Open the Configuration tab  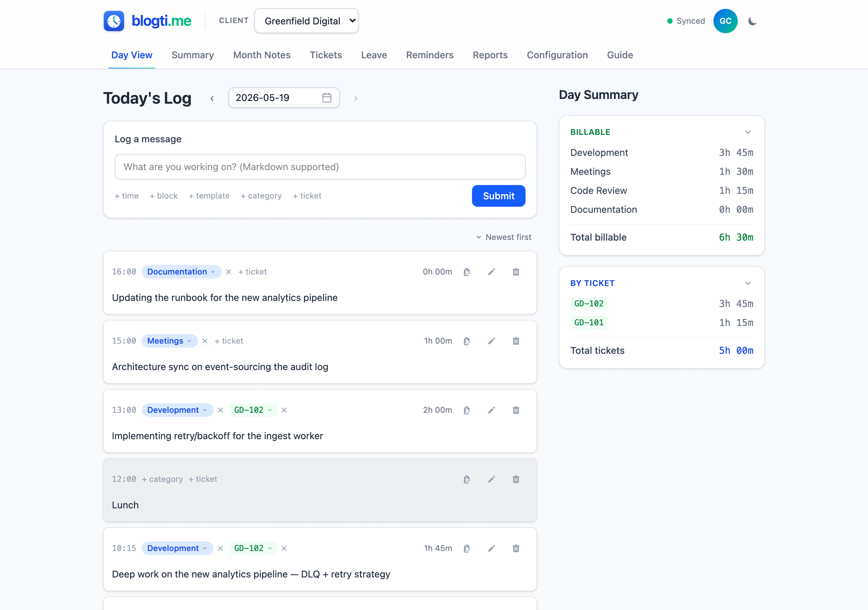(x=557, y=55)
